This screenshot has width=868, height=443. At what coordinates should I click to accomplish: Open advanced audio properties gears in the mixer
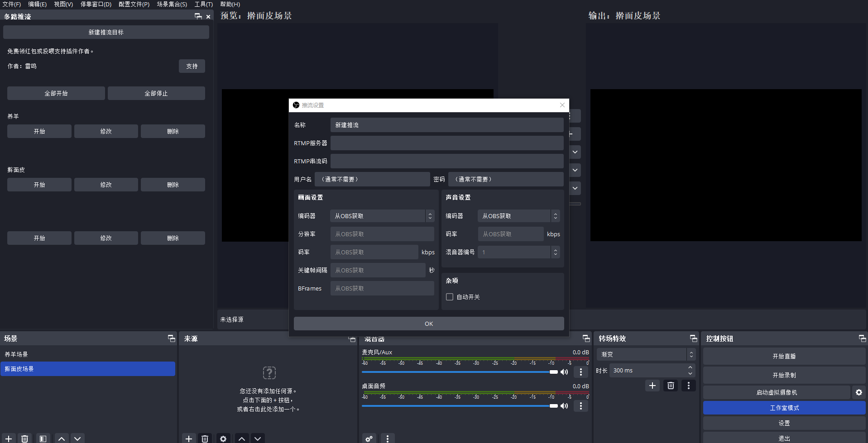(x=369, y=438)
